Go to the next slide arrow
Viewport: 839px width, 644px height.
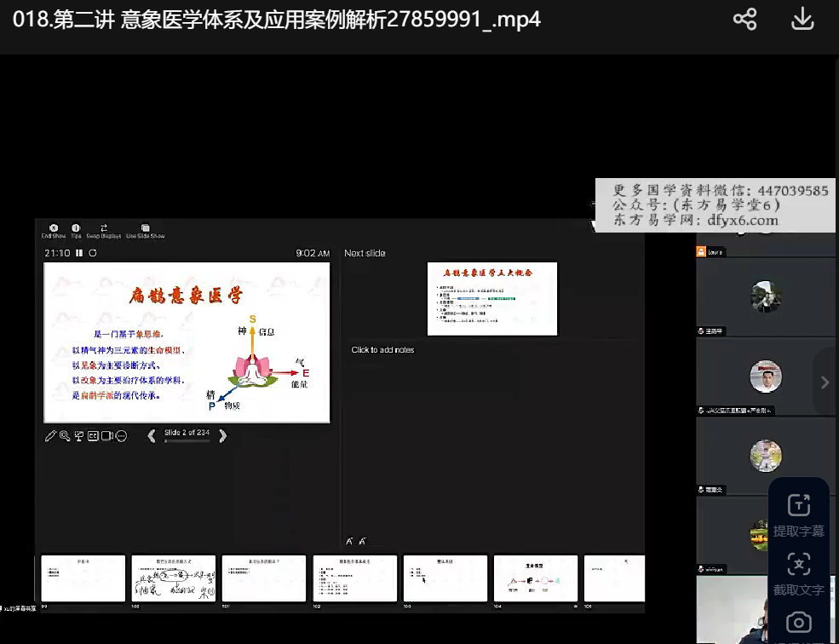(x=223, y=436)
